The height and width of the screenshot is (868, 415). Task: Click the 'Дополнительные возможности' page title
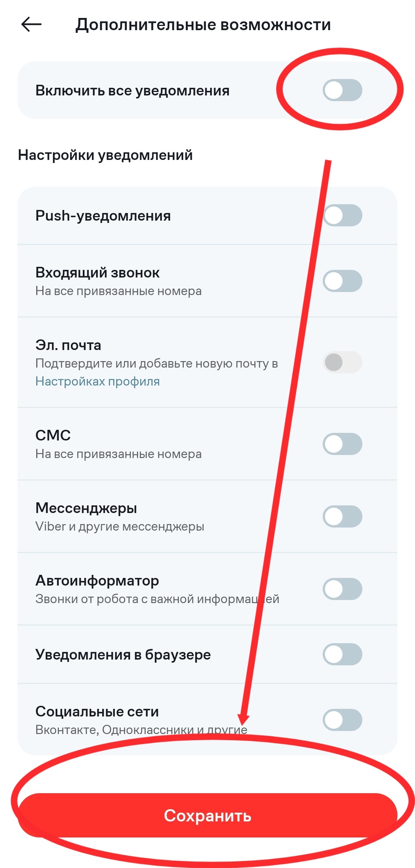(203, 25)
